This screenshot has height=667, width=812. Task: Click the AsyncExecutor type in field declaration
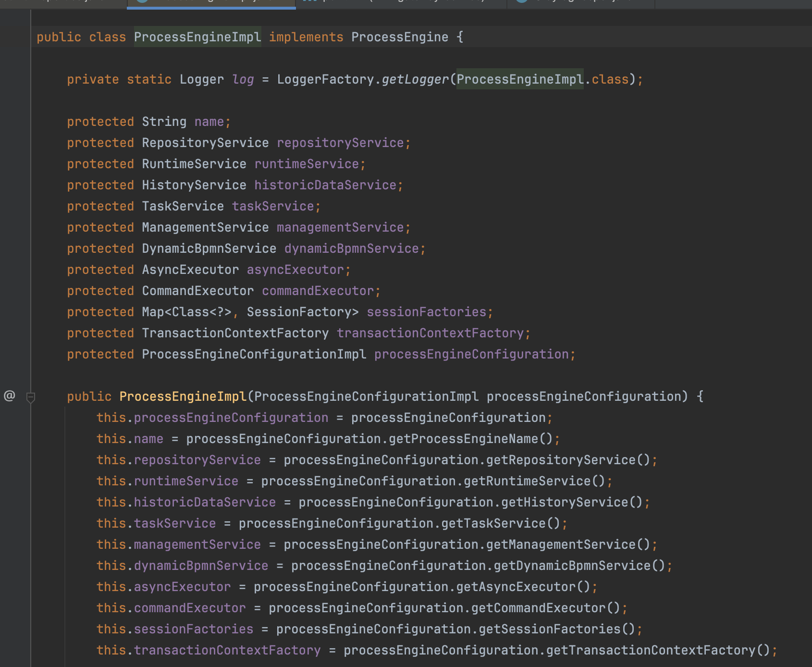[190, 270]
